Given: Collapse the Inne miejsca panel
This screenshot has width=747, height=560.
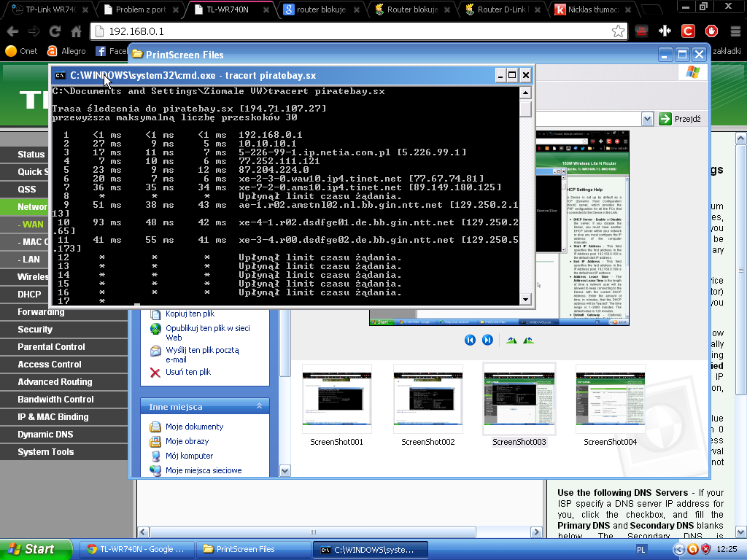Looking at the screenshot, I should point(259,406).
